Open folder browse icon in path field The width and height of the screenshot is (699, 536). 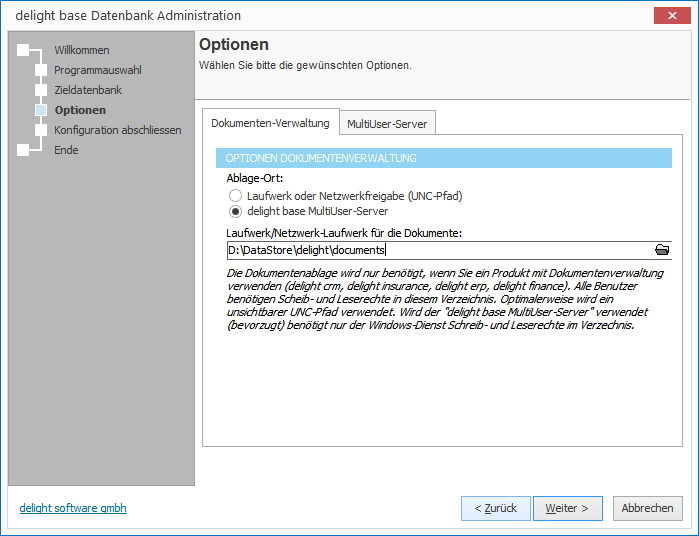(662, 250)
